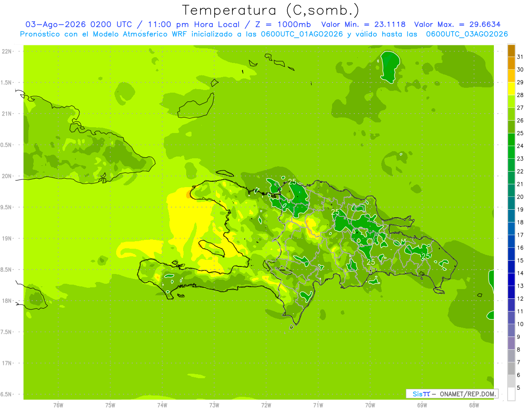Click the legend value 20
The width and height of the screenshot is (532, 411).
pyautogui.click(x=520, y=196)
